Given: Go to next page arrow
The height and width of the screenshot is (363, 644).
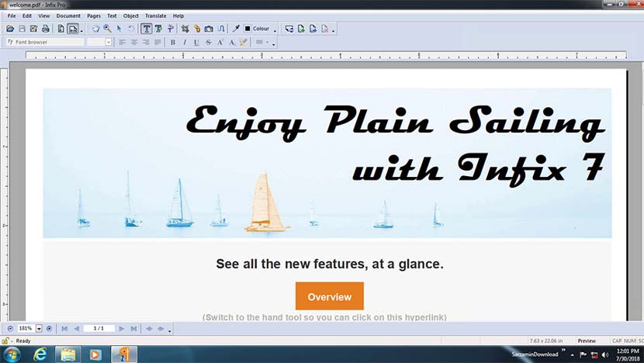Looking at the screenshot, I should pyautogui.click(x=122, y=329).
